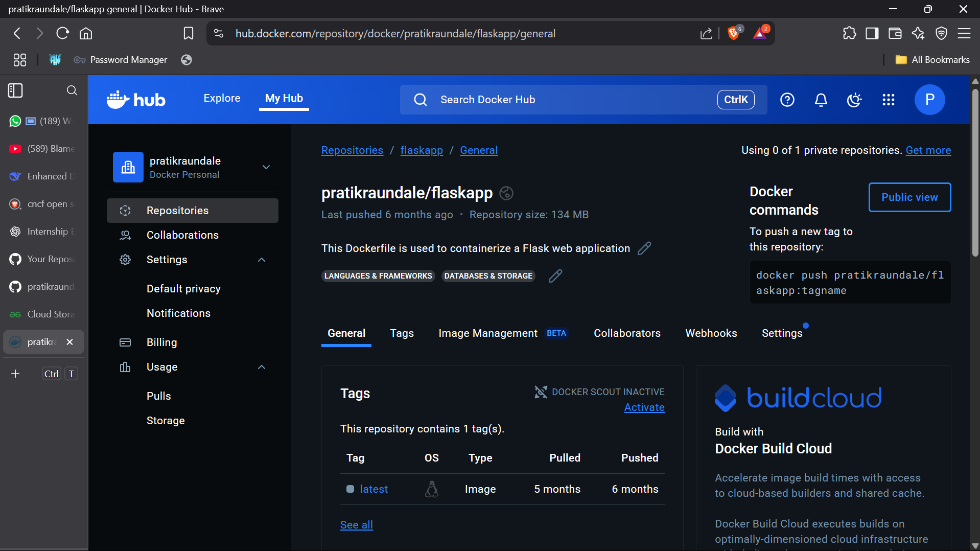The width and height of the screenshot is (980, 551).
Task: Collapse the Settings sidebar section
Action: tap(262, 260)
